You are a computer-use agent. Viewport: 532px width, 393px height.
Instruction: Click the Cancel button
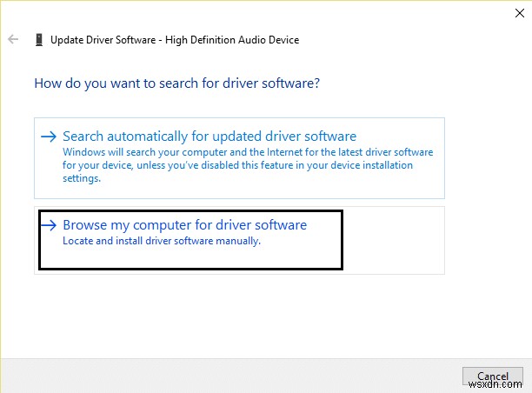point(493,376)
